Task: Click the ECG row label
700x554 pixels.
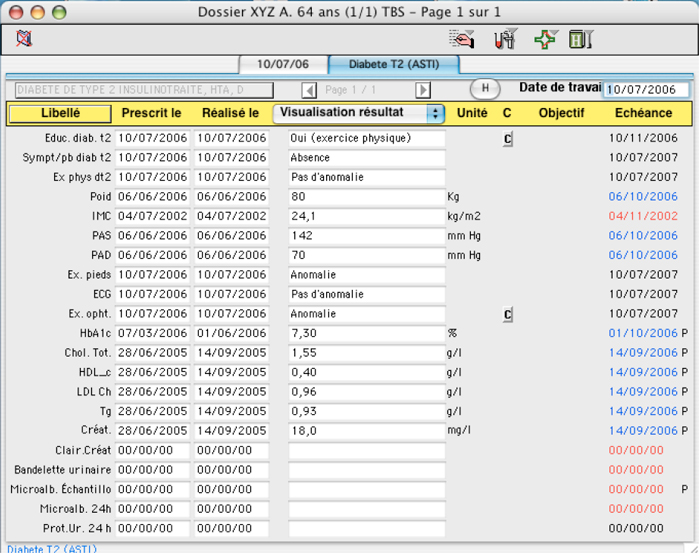Action: pyautogui.click(x=102, y=295)
